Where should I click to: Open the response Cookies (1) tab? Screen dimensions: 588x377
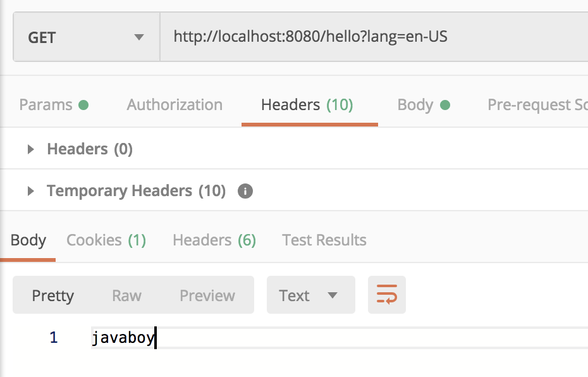[106, 240]
